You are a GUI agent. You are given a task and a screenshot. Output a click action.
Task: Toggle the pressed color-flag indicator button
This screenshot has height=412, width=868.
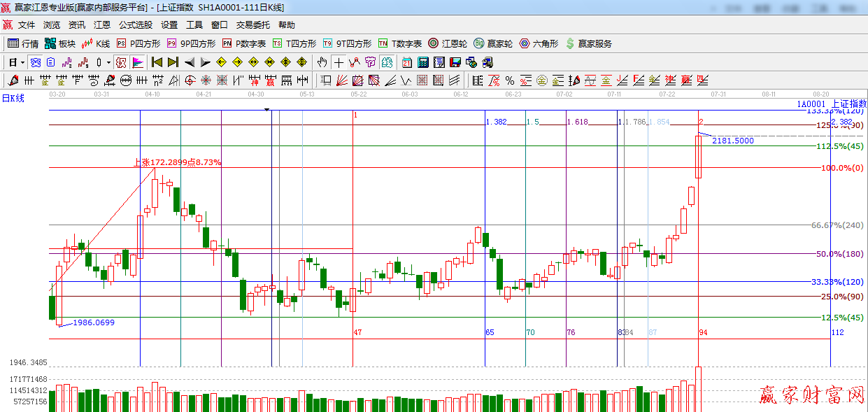coord(138,62)
